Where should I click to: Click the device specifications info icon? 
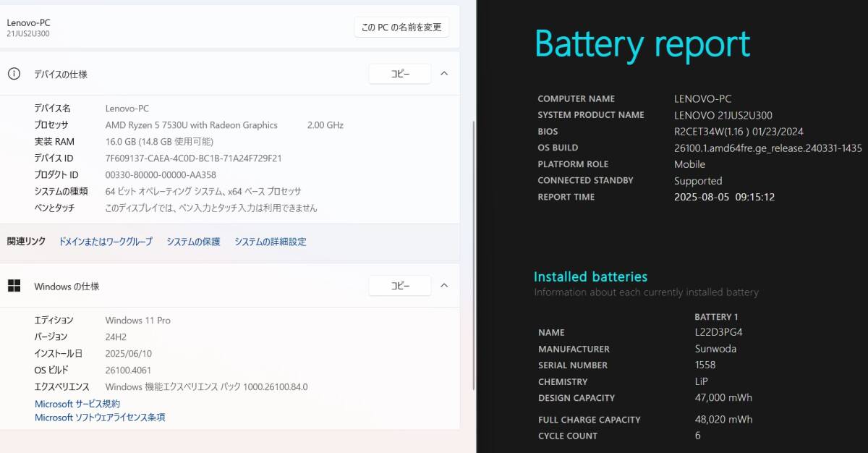point(14,74)
